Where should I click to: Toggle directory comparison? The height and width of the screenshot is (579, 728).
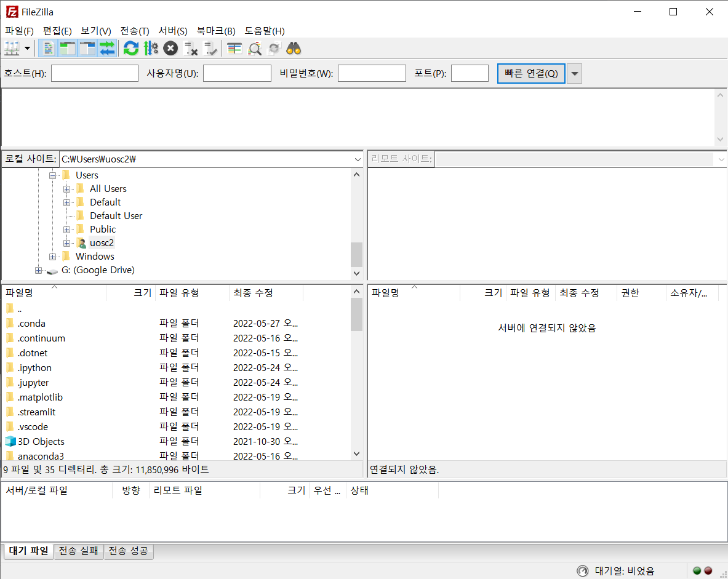pos(254,48)
